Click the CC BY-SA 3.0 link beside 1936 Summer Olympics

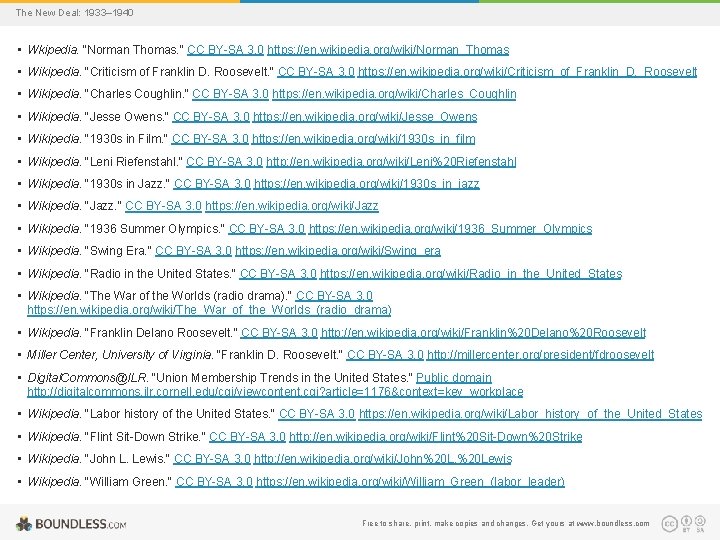point(267,229)
